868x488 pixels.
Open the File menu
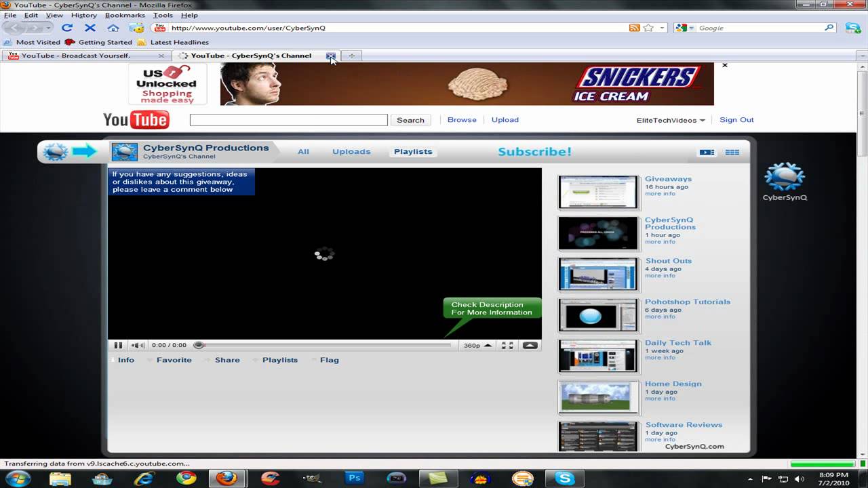(x=9, y=15)
